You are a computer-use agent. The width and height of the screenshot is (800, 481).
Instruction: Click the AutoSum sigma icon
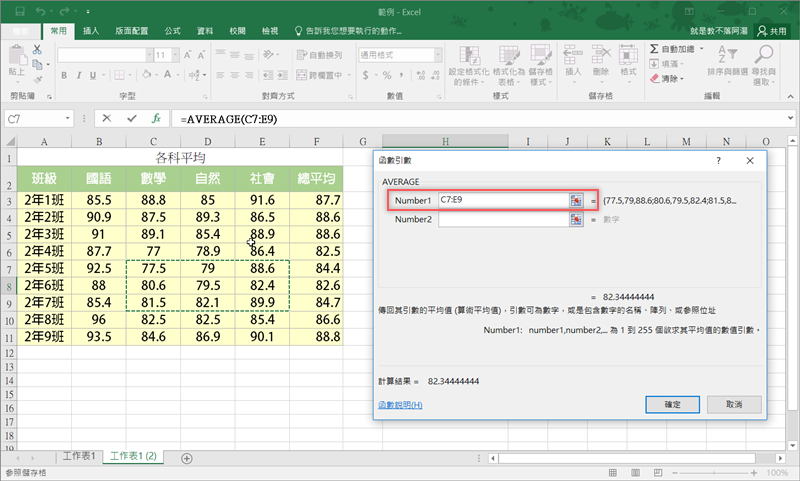pyautogui.click(x=654, y=47)
